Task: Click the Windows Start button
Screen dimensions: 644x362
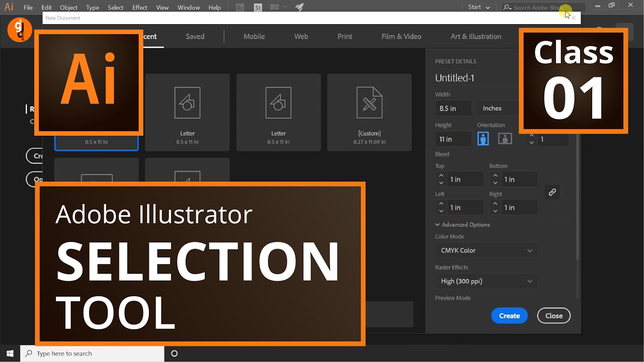Action: 10,353
